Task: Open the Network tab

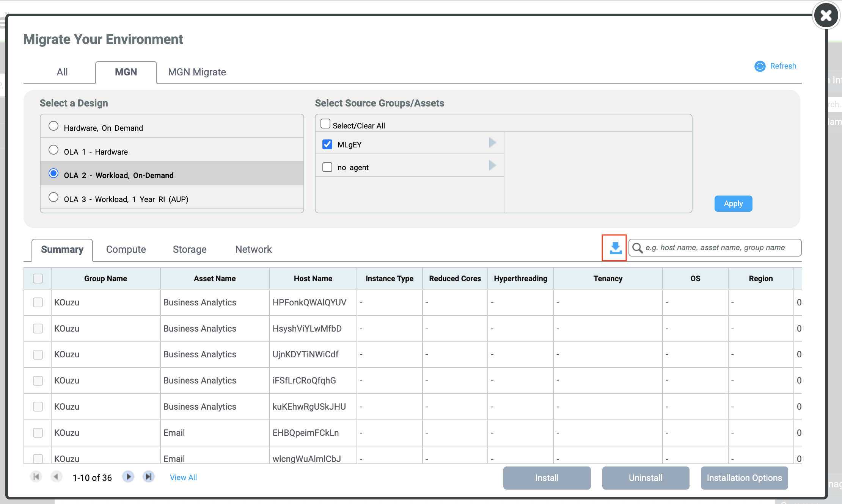Action: pyautogui.click(x=253, y=249)
